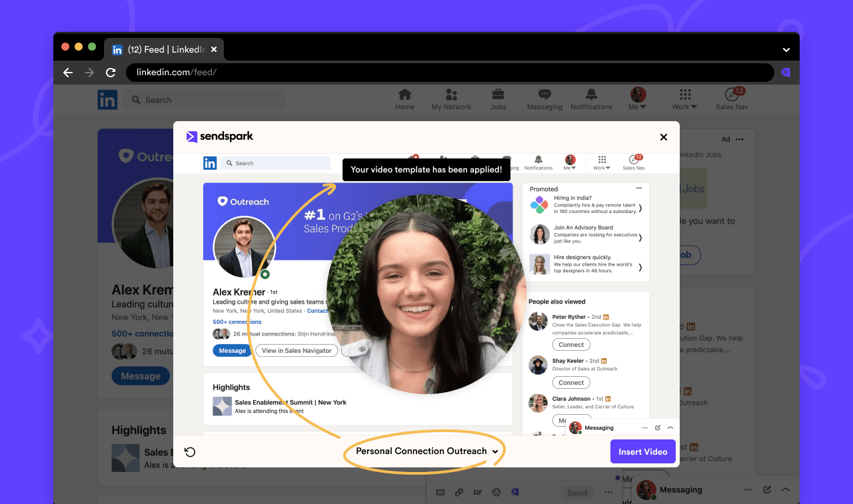Connect with Peter Ryther
853x504 pixels.
click(571, 345)
